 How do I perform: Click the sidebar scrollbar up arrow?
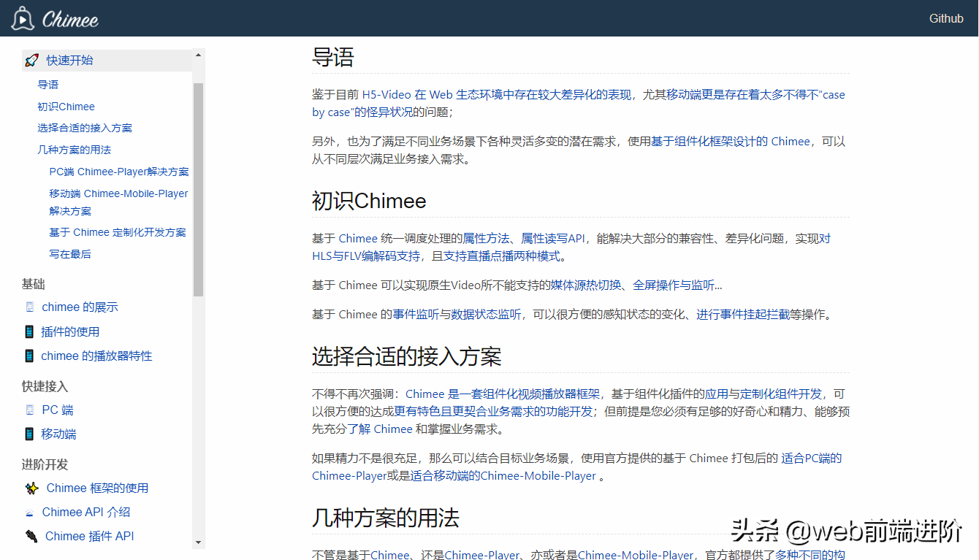point(198,55)
